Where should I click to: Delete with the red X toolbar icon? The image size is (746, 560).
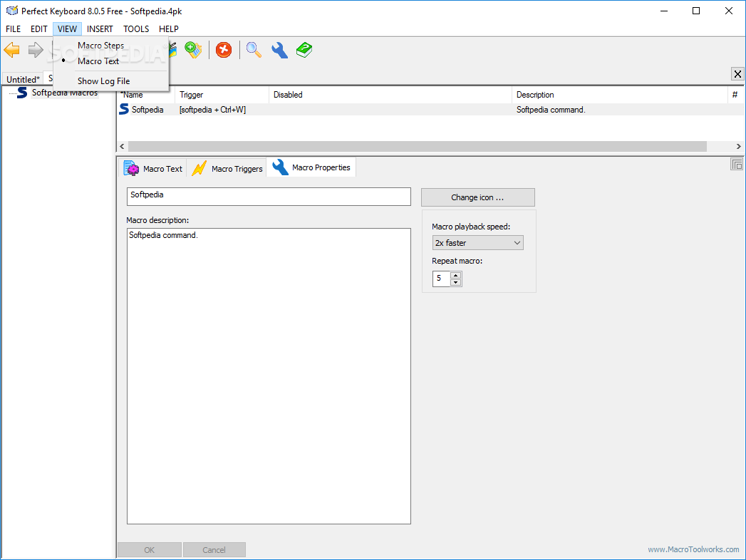coord(224,50)
